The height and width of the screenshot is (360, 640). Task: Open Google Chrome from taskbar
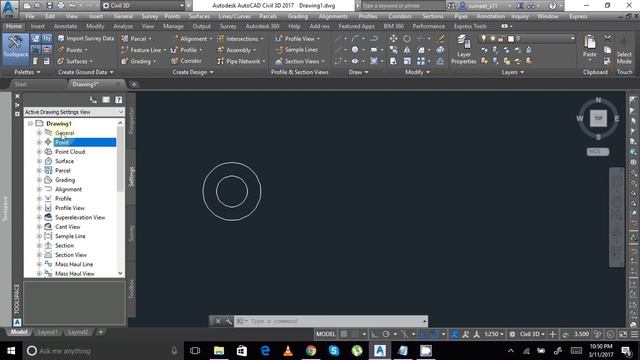[x=311, y=351]
